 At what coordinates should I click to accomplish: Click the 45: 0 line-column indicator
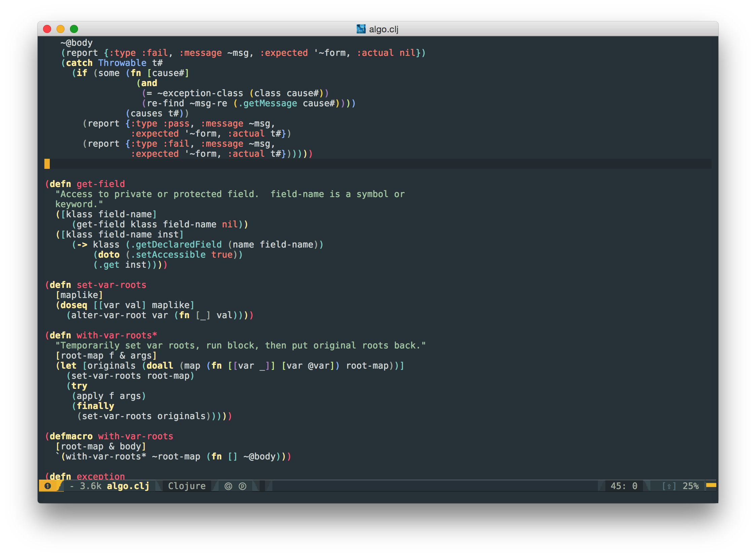point(623,486)
